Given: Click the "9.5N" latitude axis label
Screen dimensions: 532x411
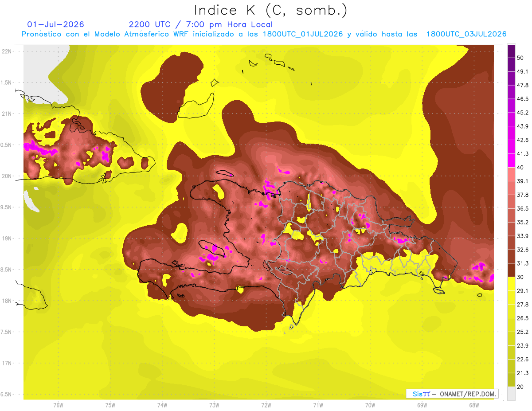Looking at the screenshot, I should (x=7, y=207).
